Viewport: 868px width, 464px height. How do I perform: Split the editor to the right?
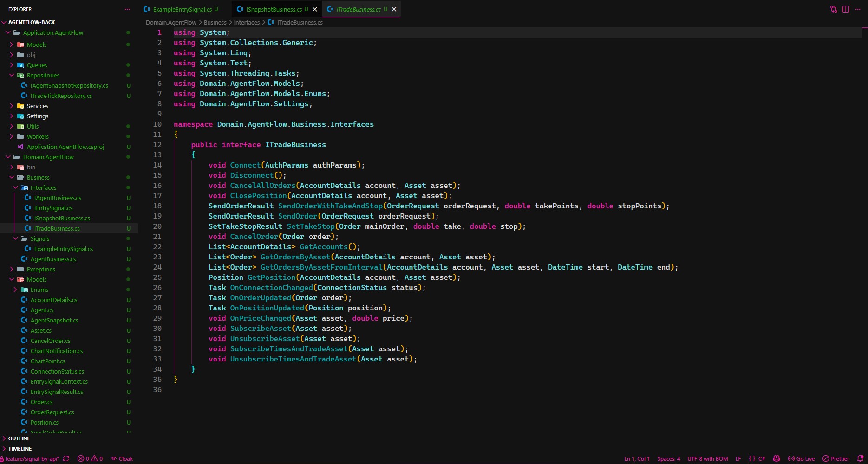point(846,9)
